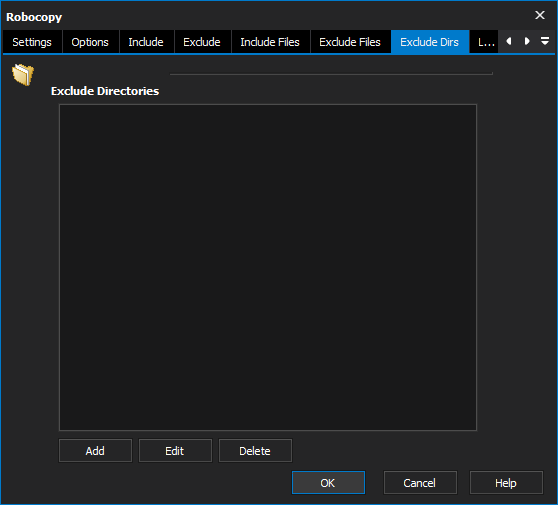Confirm changes with OK
The width and height of the screenshot is (558, 505).
[x=328, y=483]
